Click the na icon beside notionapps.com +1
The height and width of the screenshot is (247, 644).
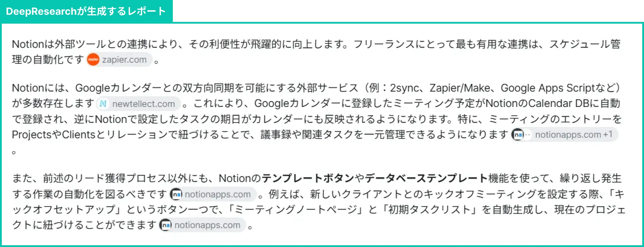tap(518, 135)
